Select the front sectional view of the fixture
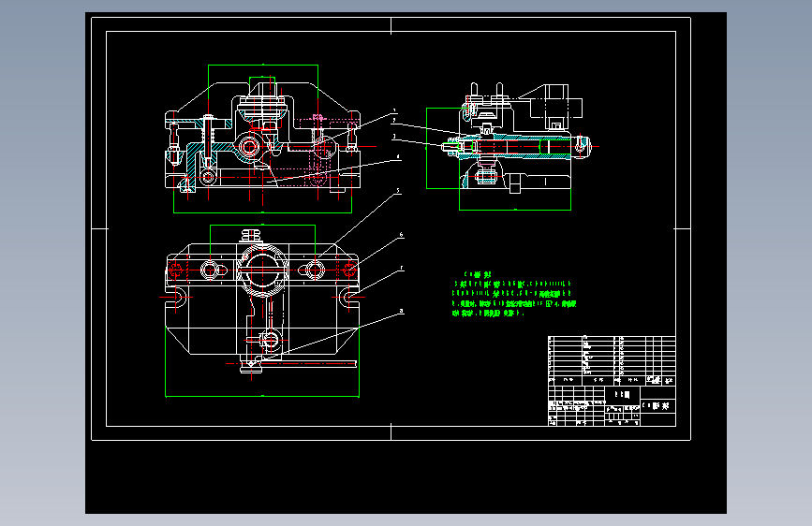Screen dimensions: 812x526 point(263,139)
